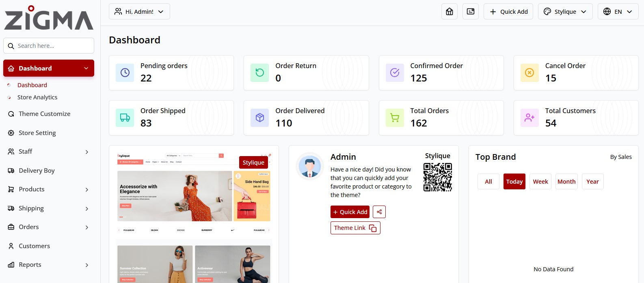Click inside the Search here field
This screenshot has width=644, height=283.
point(53,46)
